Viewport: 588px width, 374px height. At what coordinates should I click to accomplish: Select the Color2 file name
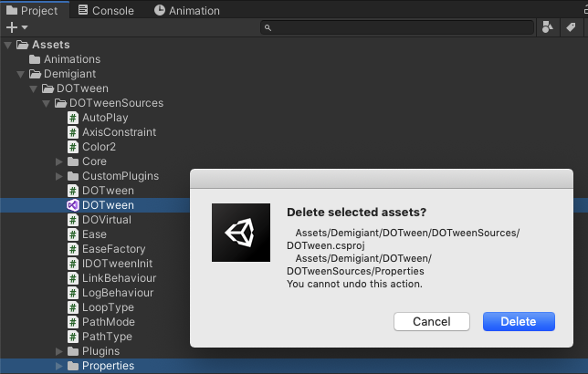point(99,147)
